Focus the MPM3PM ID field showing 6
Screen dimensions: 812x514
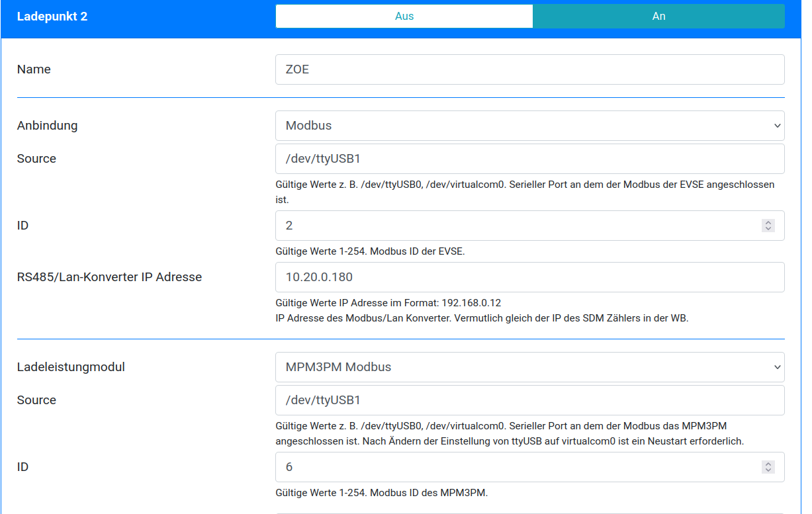tap(516, 467)
